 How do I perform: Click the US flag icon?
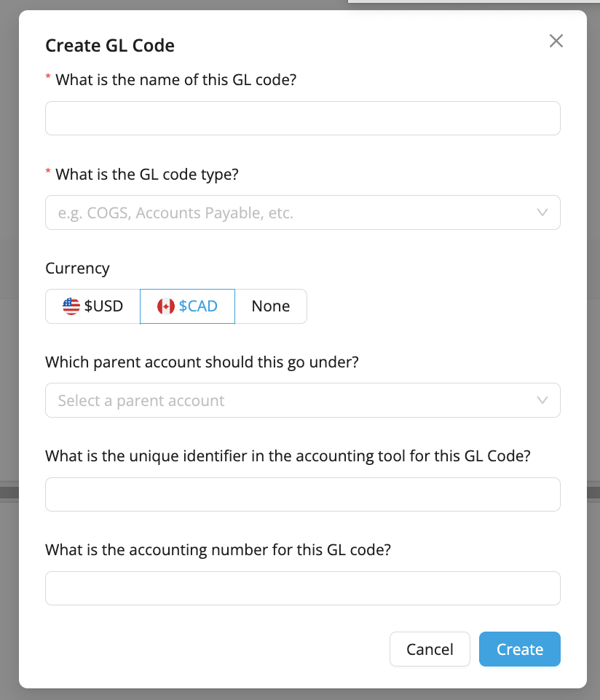point(71,306)
